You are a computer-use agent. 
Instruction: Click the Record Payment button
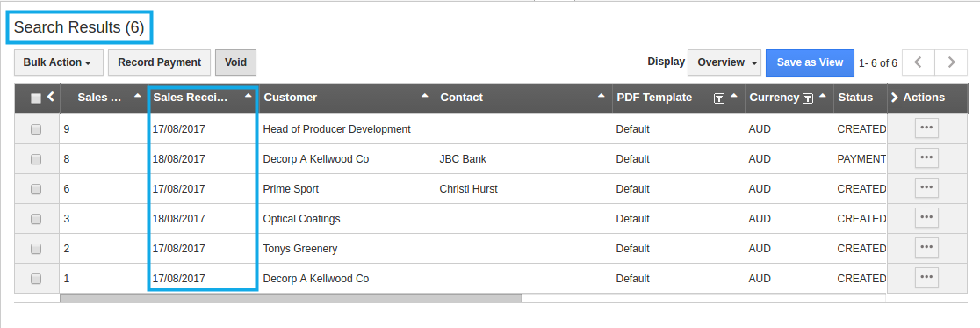click(159, 62)
